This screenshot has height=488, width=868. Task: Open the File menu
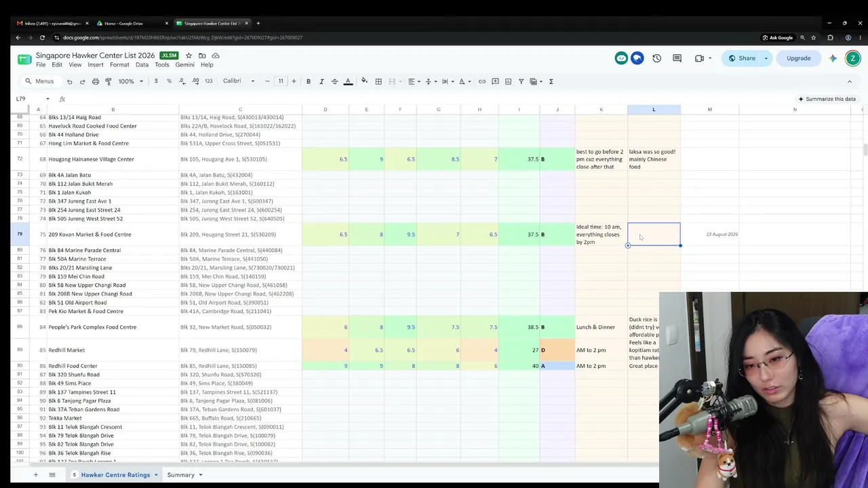click(41, 65)
